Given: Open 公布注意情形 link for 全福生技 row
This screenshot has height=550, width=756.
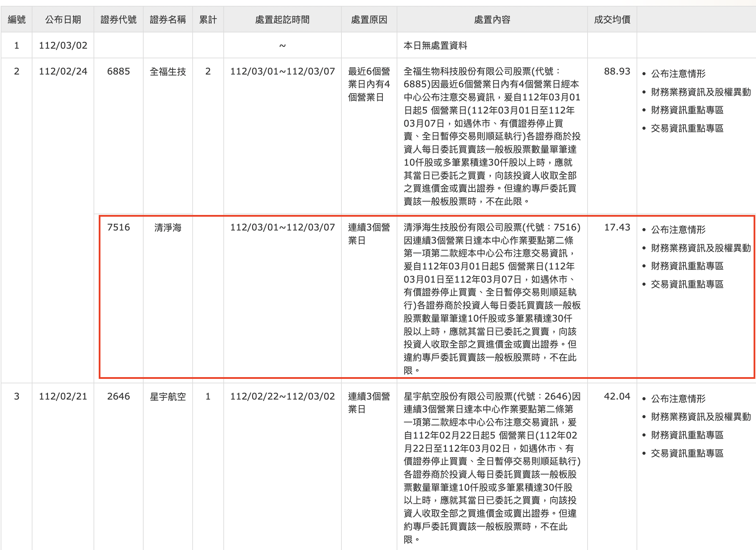Looking at the screenshot, I should 678,73.
